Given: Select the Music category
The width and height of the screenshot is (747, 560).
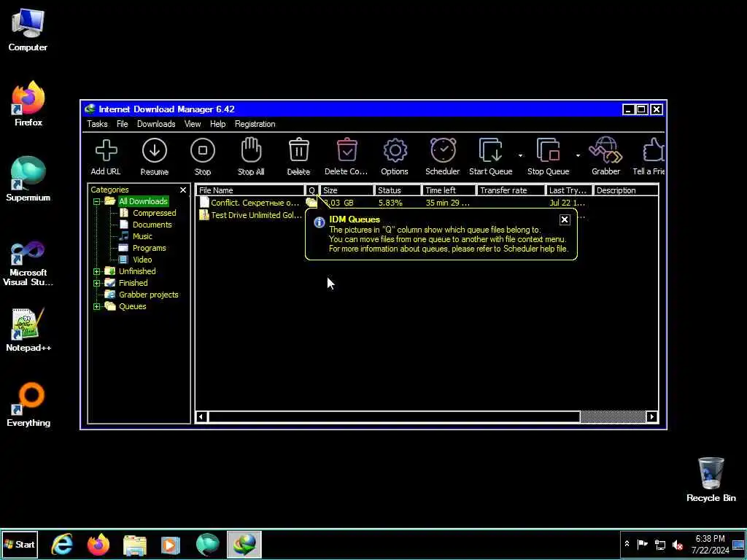Looking at the screenshot, I should coord(142,236).
